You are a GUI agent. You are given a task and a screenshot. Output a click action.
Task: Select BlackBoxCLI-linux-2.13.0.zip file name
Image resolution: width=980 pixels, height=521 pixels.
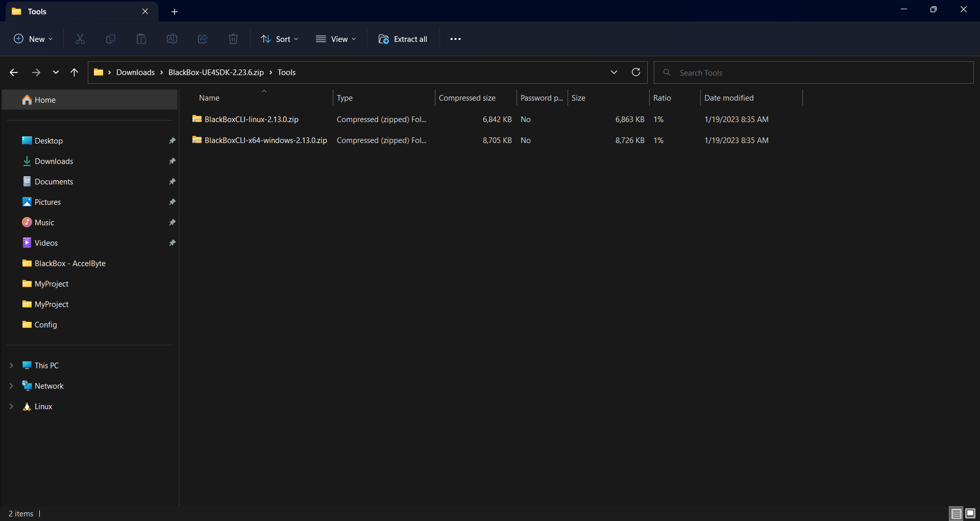[252, 119]
